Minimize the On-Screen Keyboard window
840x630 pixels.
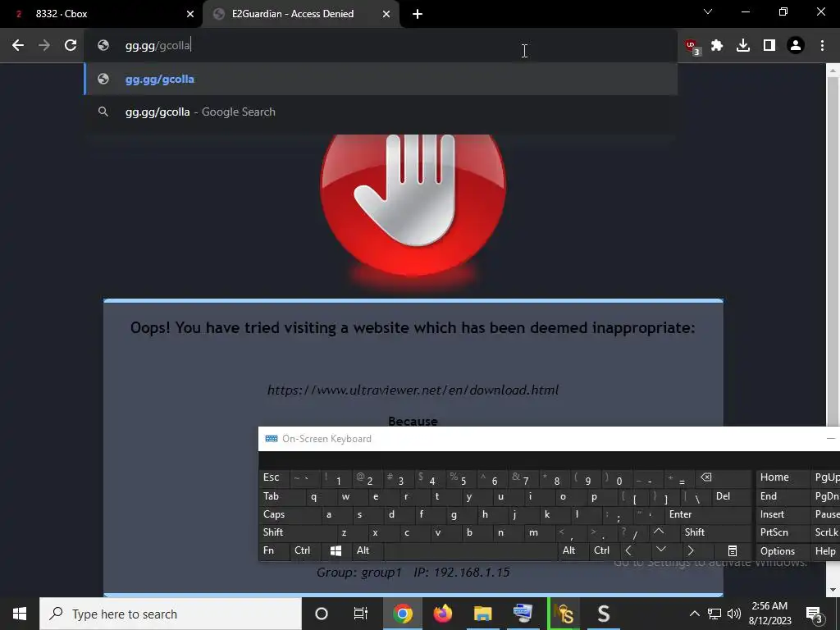coord(830,439)
